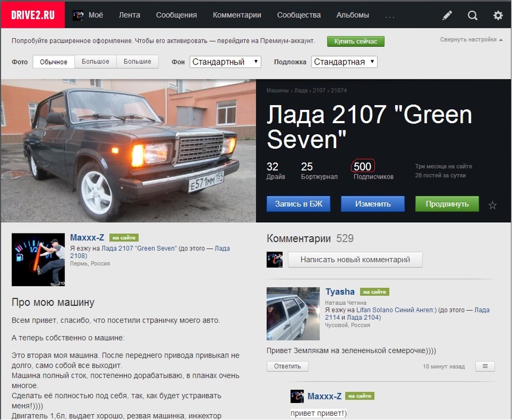Viewport: 512px width, 420px height.
Task: Open Лада 2107 "Green Seven" link in profile
Action: click(139, 248)
